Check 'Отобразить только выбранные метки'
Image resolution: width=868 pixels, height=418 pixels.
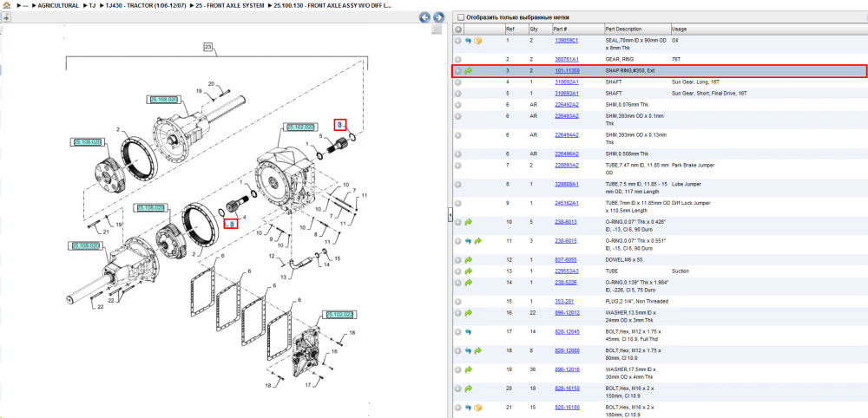461,17
